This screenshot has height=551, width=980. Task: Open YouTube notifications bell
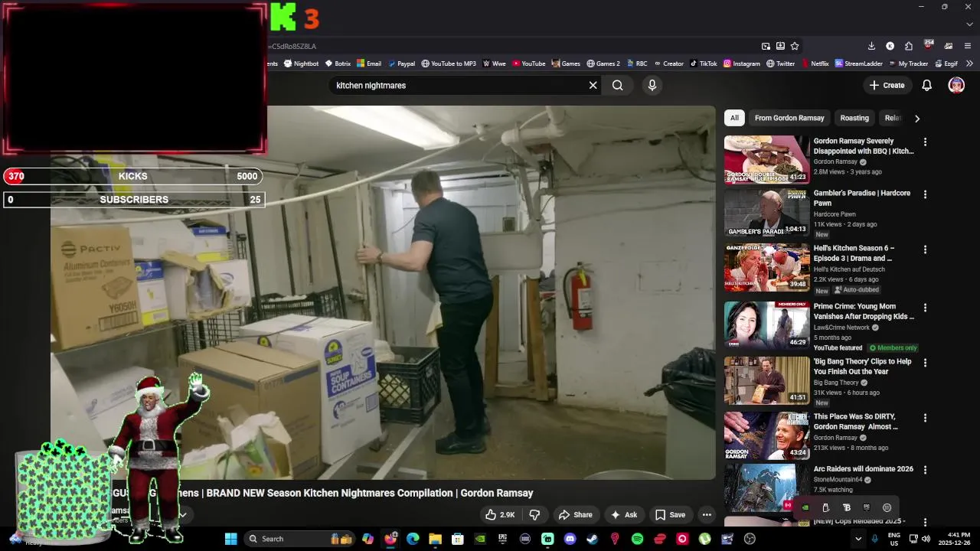pos(926,86)
